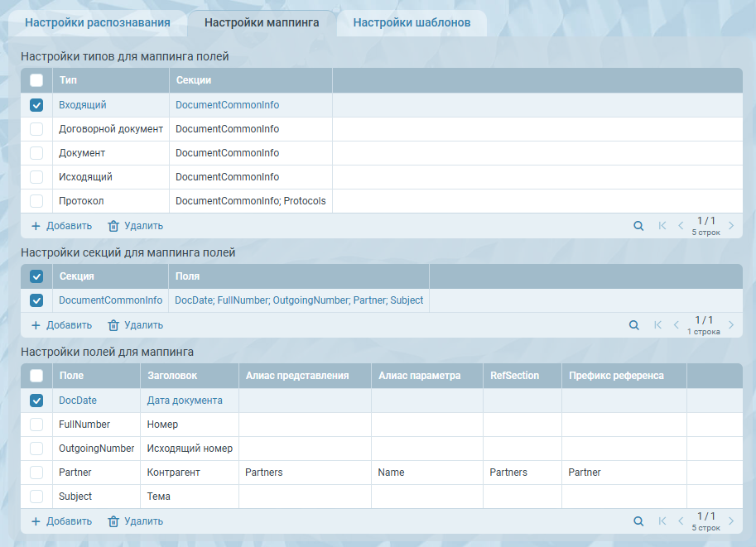Select the Договорной документ row

[x=111, y=129]
